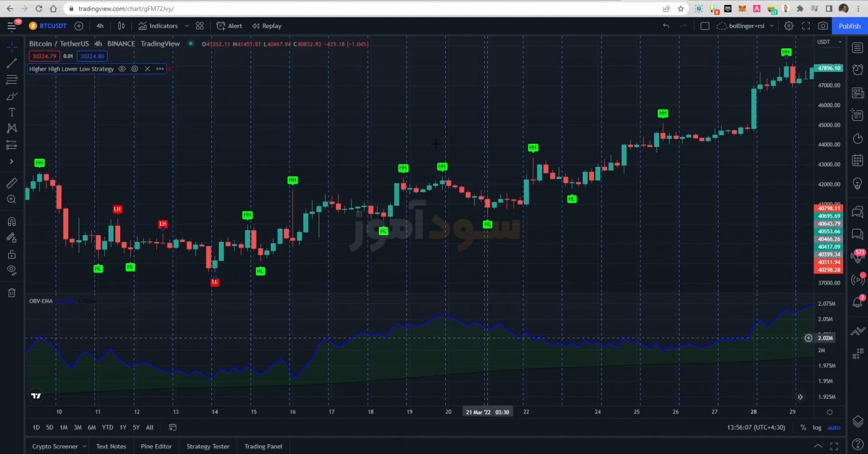The height and width of the screenshot is (454, 868).
Task: Click the red sell price 30224.79
Action: 44,56
